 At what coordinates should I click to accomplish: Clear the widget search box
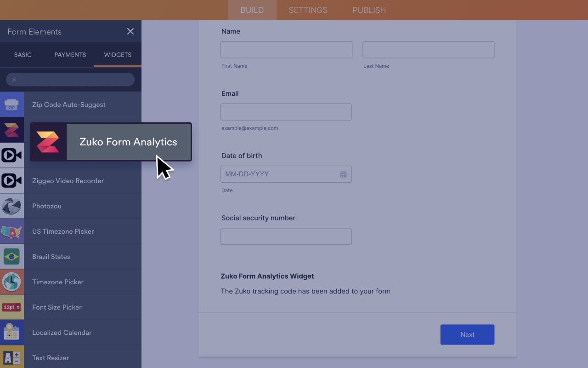click(14, 79)
